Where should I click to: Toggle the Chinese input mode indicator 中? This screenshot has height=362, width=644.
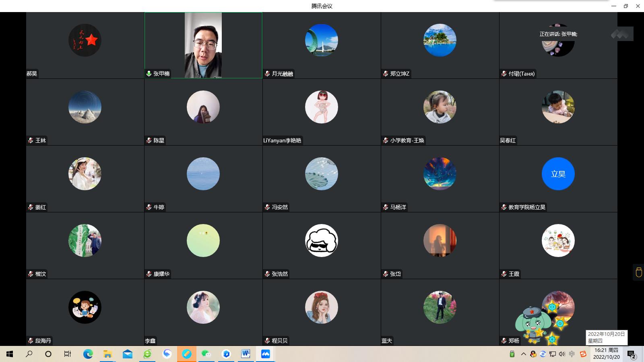point(572,354)
